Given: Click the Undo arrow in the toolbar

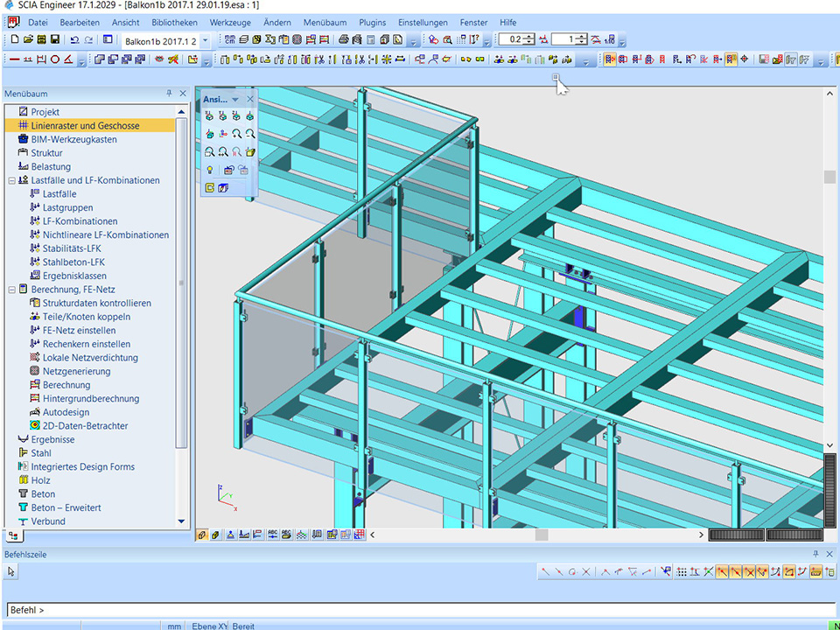Looking at the screenshot, I should 73,40.
